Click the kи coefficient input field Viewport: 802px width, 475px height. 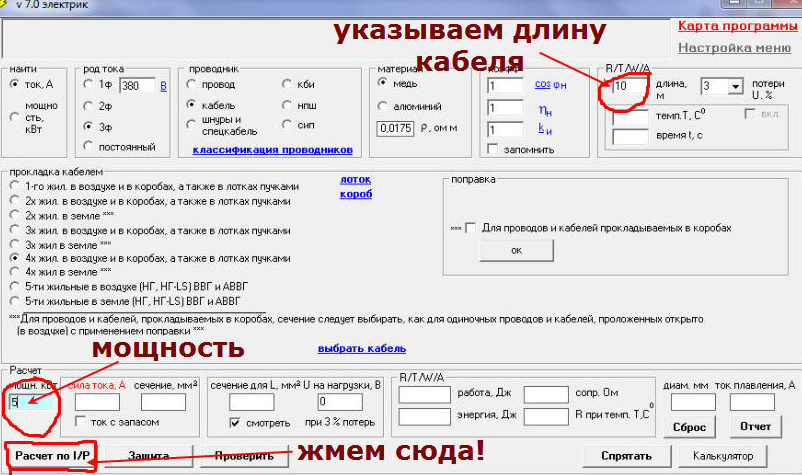pos(505,130)
